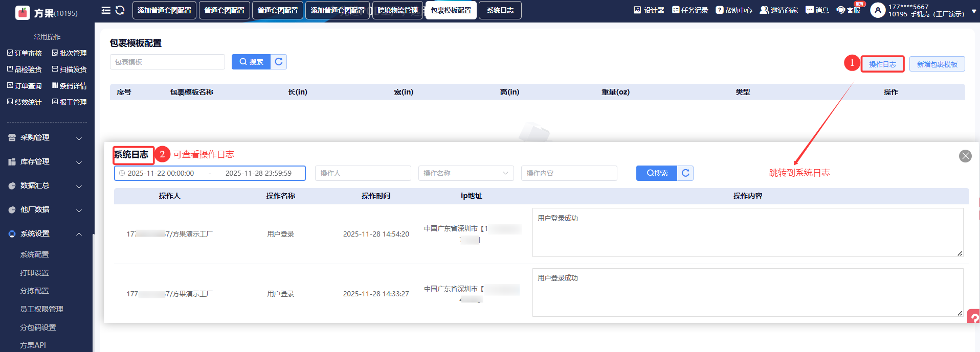This screenshot has width=980, height=352.
Task: Switch to the 系统日志 tab
Action: pos(500,10)
